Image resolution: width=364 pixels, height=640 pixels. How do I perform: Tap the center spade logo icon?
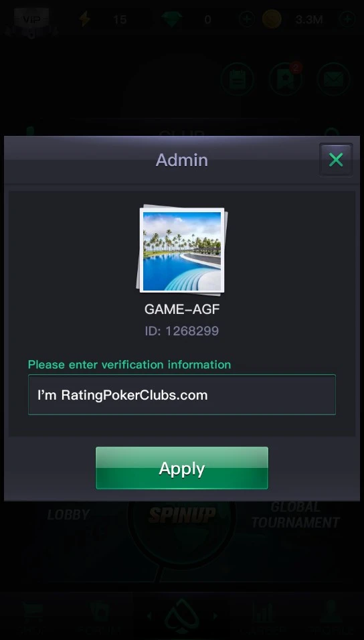click(181, 617)
